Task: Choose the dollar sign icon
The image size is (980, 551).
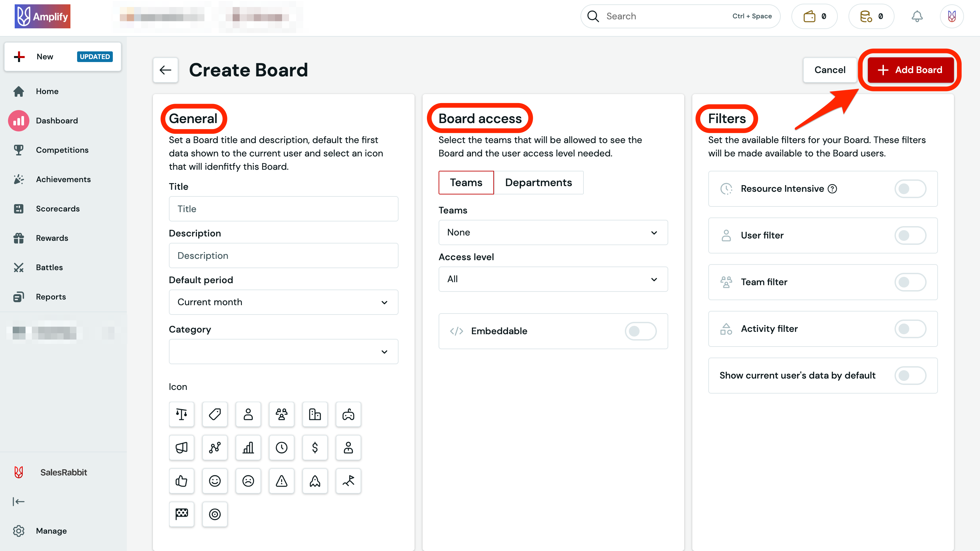Action: pyautogui.click(x=315, y=448)
